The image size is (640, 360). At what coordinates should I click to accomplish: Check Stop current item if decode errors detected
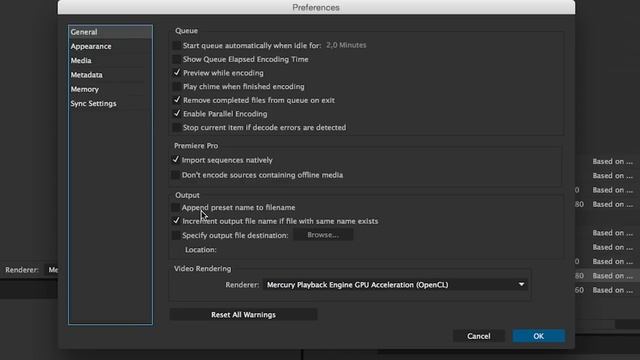tap(176, 127)
